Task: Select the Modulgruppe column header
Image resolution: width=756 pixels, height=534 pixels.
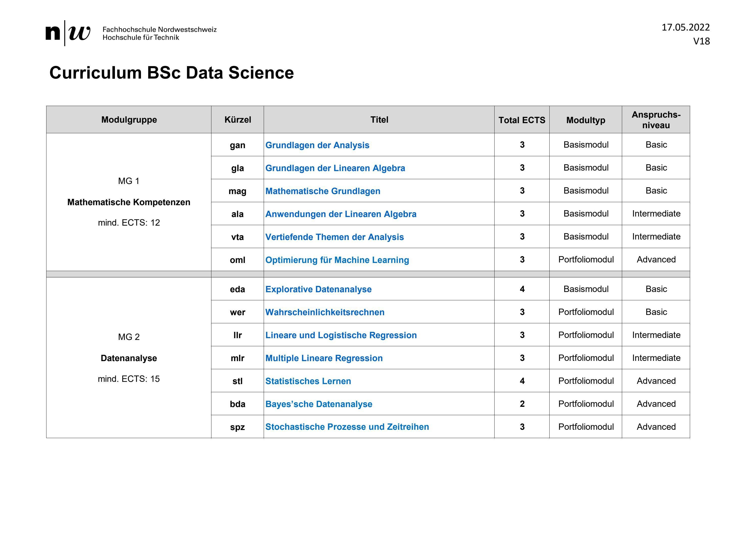Action: (129, 119)
